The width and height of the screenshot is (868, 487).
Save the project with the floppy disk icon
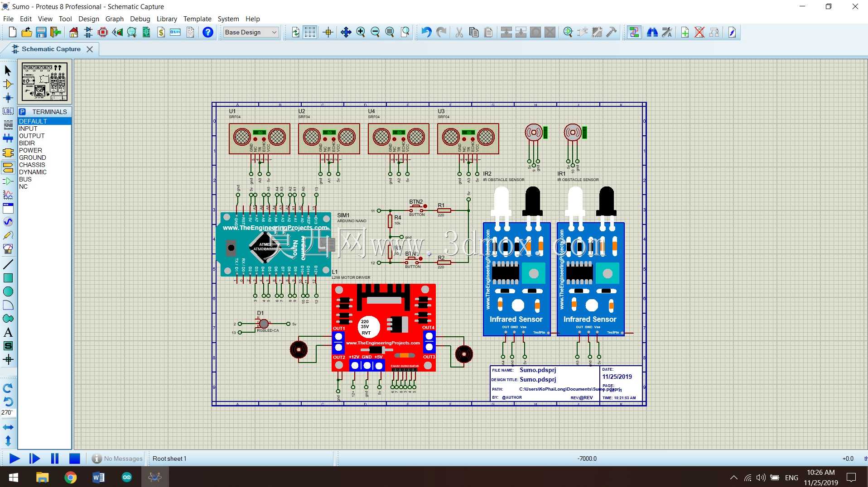pos(41,32)
